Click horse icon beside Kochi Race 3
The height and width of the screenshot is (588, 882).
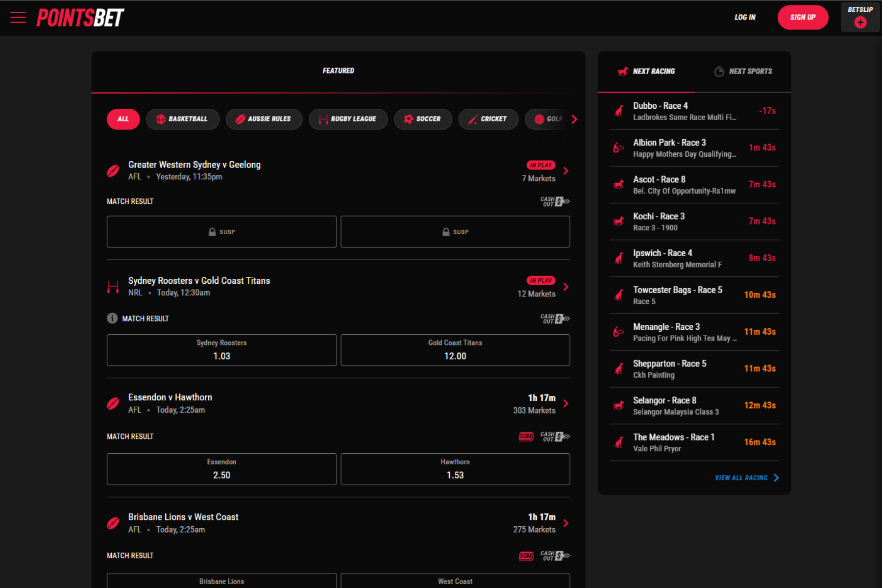619,221
